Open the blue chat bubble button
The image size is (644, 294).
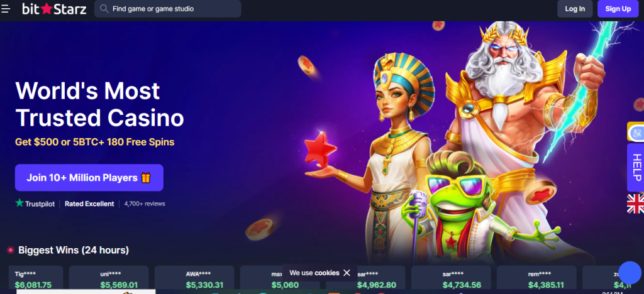(x=630, y=273)
